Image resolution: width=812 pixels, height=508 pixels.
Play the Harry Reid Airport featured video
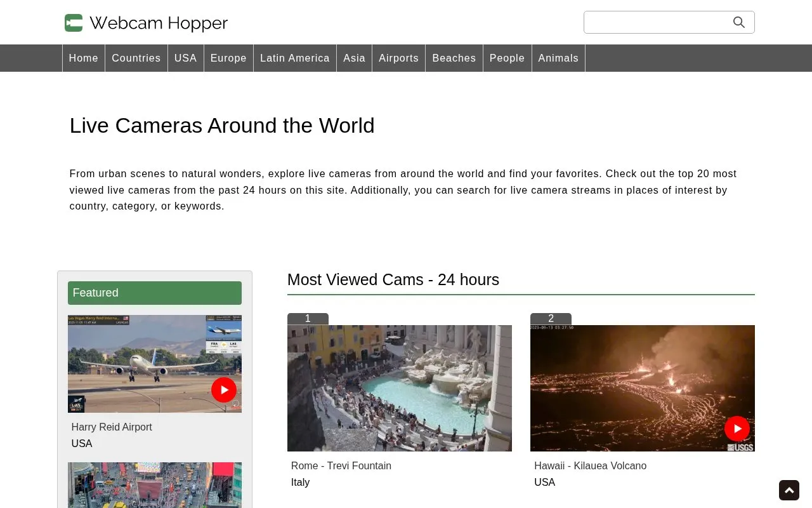[224, 390]
